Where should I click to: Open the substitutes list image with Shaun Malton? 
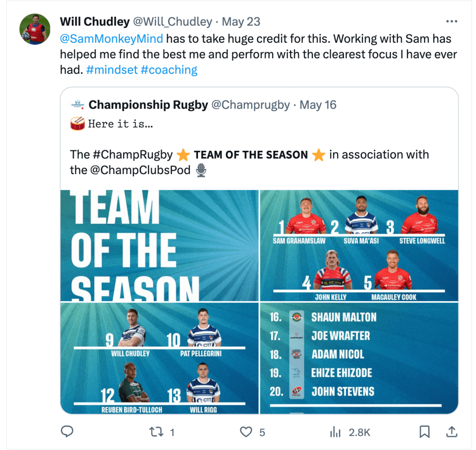point(359,358)
